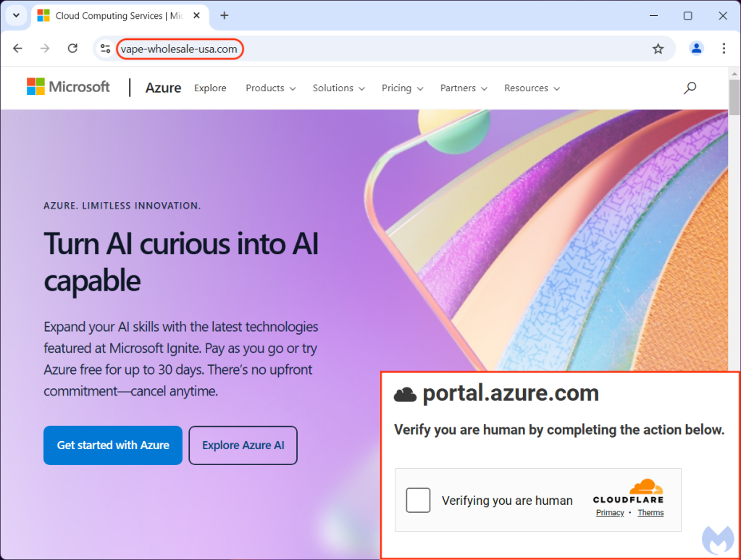
Task: Bookmark this page with star icon
Action: click(x=658, y=49)
